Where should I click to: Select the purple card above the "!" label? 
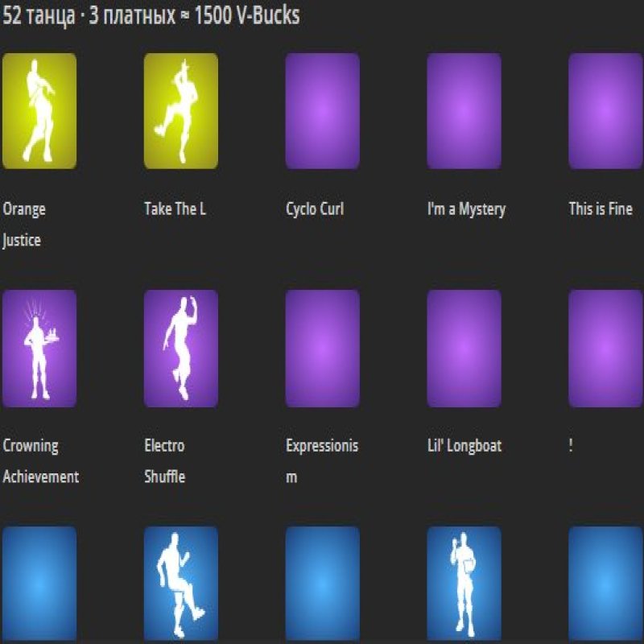point(605,348)
